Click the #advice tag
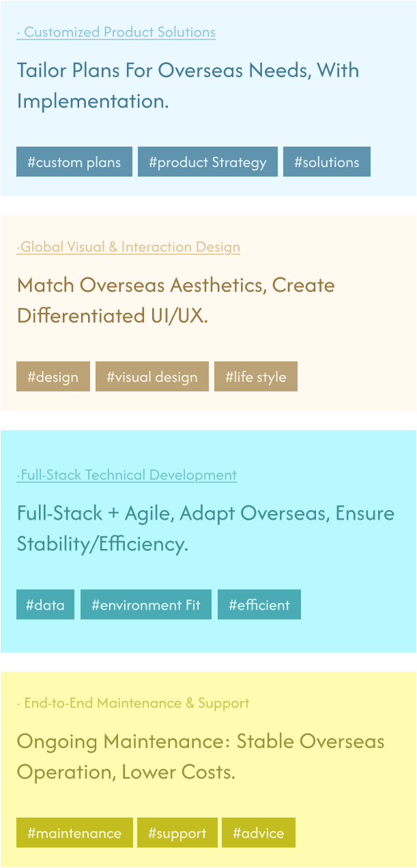This screenshot has height=868, width=417. point(259,833)
